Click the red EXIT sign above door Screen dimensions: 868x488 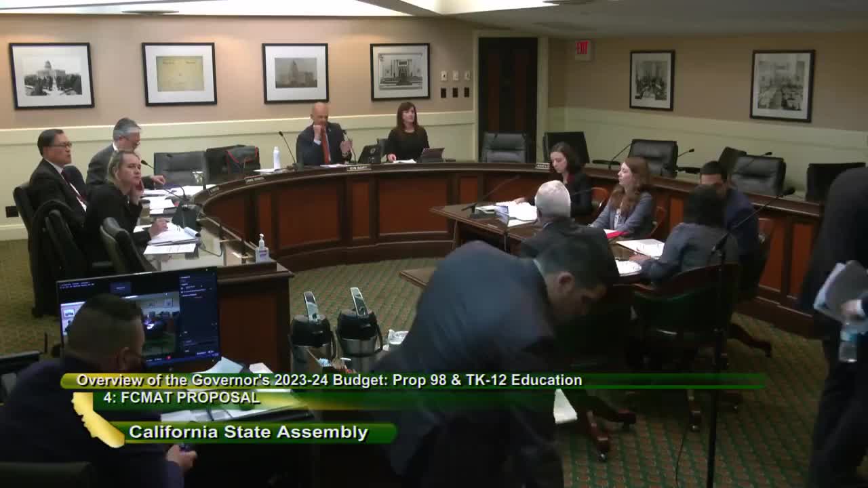pos(583,49)
